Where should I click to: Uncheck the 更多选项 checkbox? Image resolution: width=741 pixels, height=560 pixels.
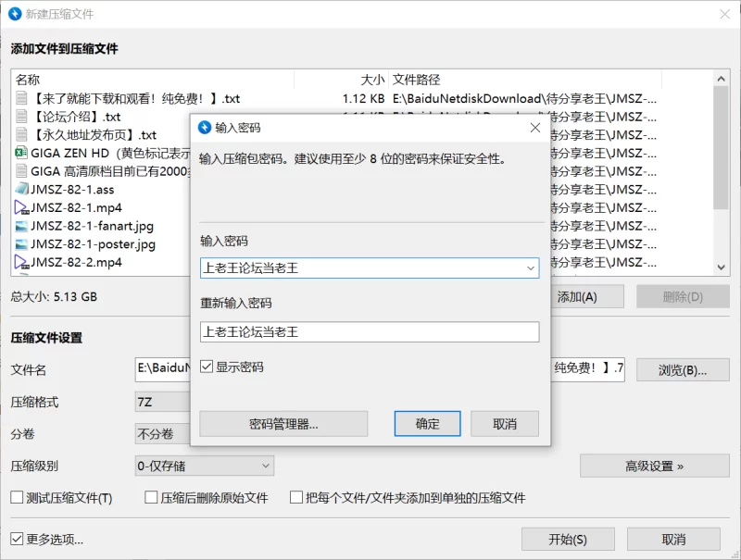(x=17, y=539)
